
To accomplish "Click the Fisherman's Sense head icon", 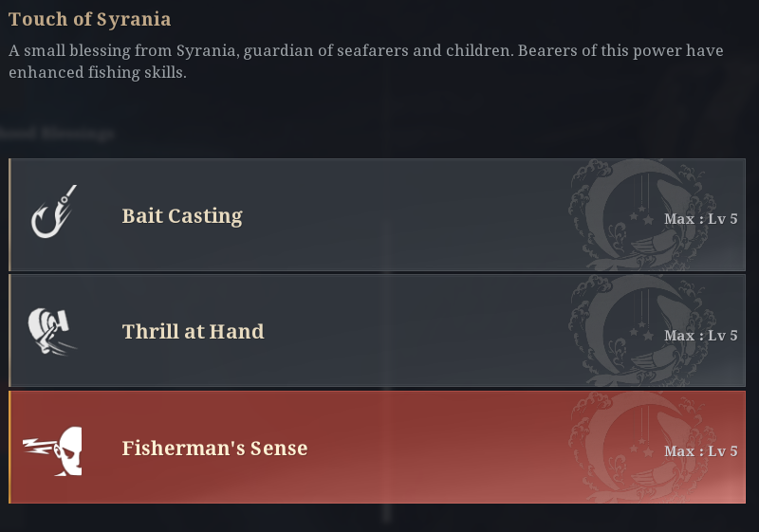I will 56,449.
